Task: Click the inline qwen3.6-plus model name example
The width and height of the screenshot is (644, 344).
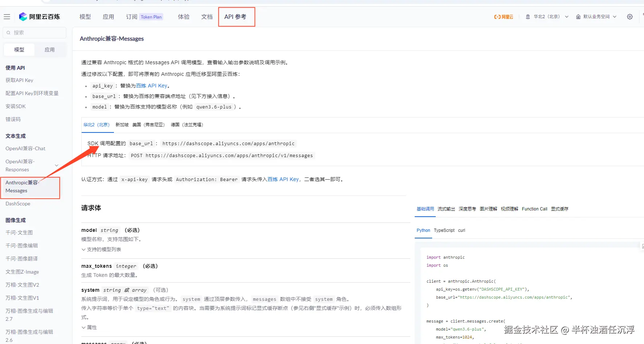Action: tap(214, 107)
